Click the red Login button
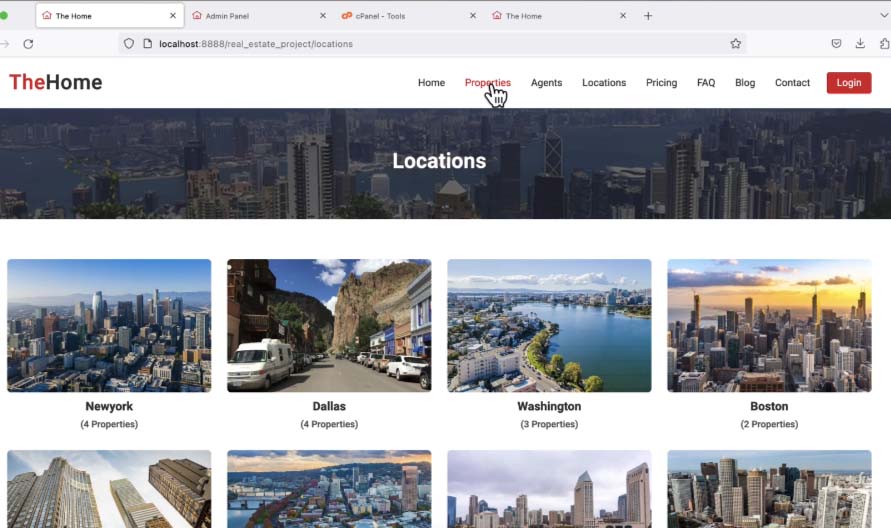This screenshot has height=528, width=891. coord(848,83)
